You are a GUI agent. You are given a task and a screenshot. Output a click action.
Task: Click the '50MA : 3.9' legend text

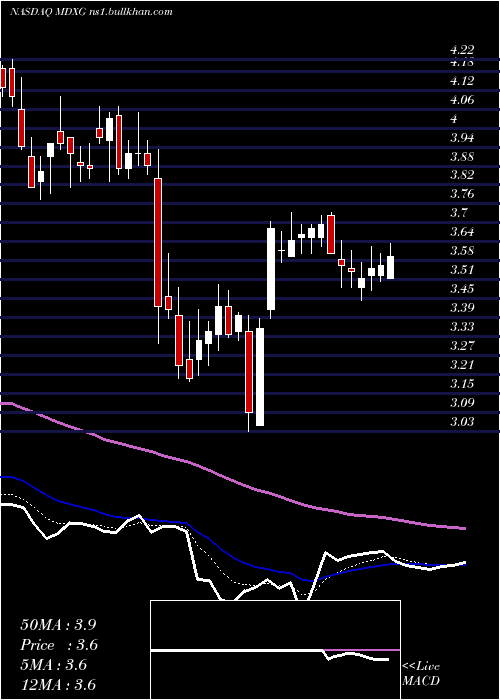pyautogui.click(x=58, y=625)
